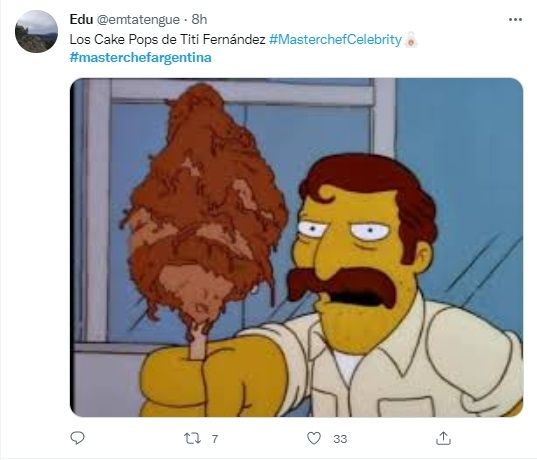Retweet this post using the arrows icon
Viewport: 537px width, 460px height.
pyautogui.click(x=192, y=438)
